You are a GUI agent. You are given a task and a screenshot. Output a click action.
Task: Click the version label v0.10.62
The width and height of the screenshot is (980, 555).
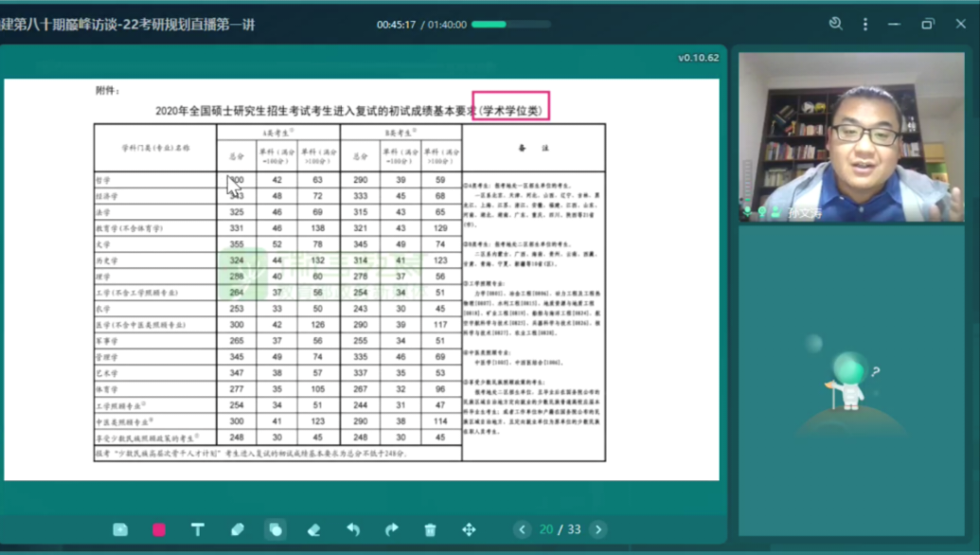pyautogui.click(x=698, y=58)
